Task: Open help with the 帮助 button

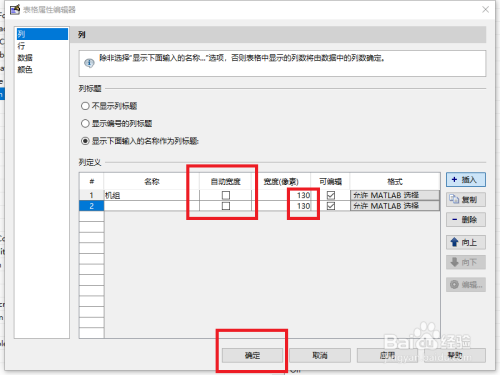Action: click(x=455, y=355)
